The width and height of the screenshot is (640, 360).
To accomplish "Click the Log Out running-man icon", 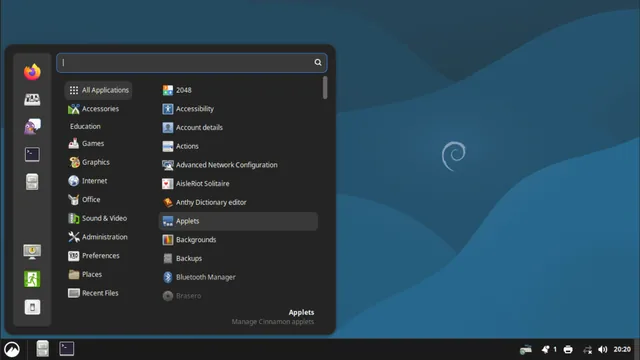I will tap(32, 279).
